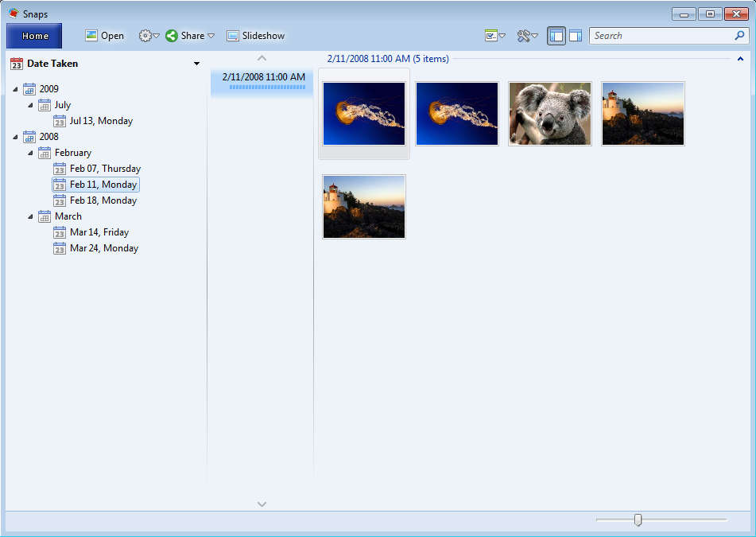Collapse the March month node
The image size is (756, 537).
pos(30,216)
